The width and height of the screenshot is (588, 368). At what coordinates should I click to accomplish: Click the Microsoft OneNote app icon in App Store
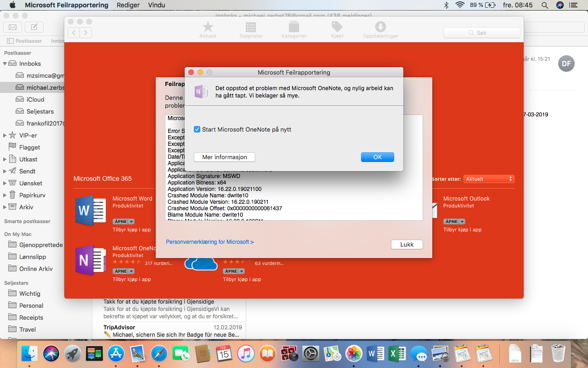[90, 260]
